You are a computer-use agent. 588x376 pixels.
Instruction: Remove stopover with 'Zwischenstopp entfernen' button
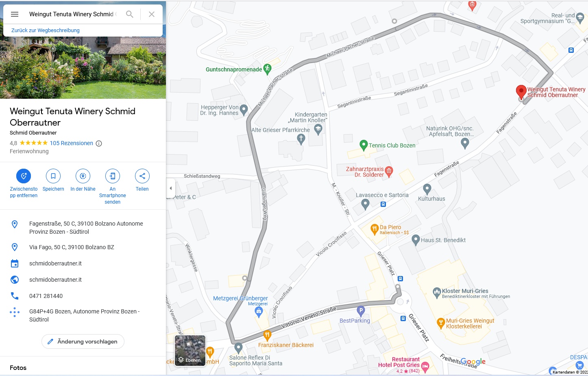24,184
